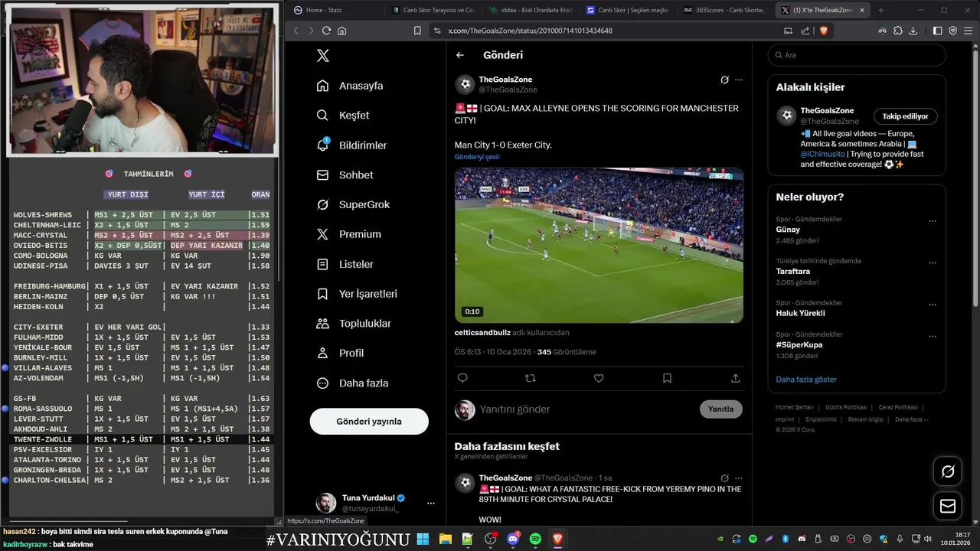Open Yer İşaretleri bookmarks
This screenshot has height=551, width=980.
[357, 294]
